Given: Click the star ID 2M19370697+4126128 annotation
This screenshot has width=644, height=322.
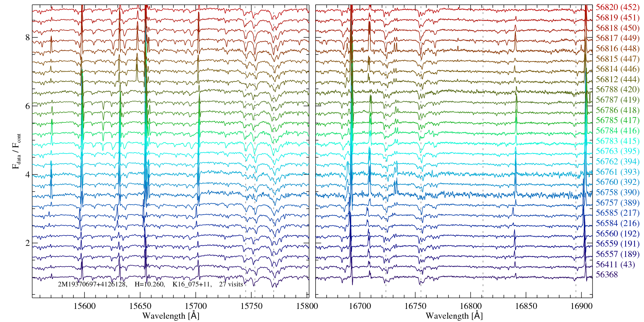Looking at the screenshot, I should point(92,284).
